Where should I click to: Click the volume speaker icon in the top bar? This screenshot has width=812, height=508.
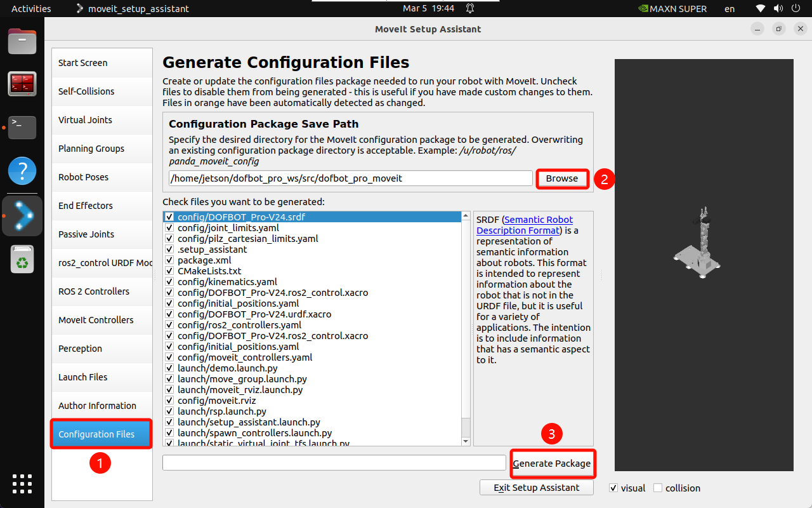[x=778, y=9]
